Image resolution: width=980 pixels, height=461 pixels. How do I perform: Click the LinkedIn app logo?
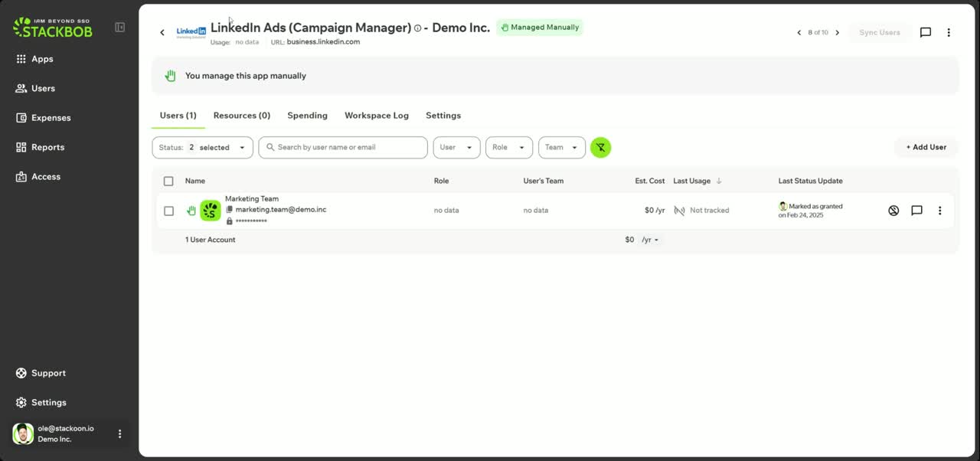pyautogui.click(x=191, y=32)
